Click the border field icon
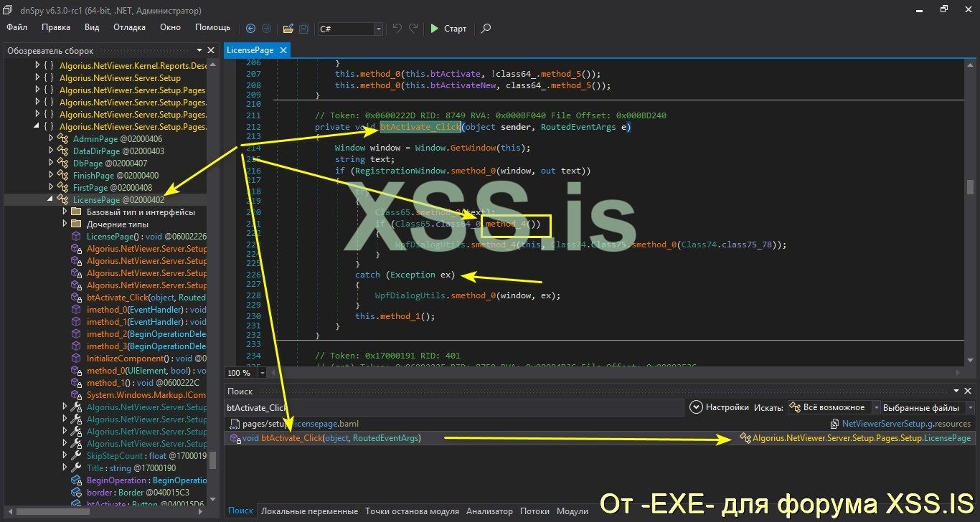Viewport: 980px width, 522px height. coord(77,492)
